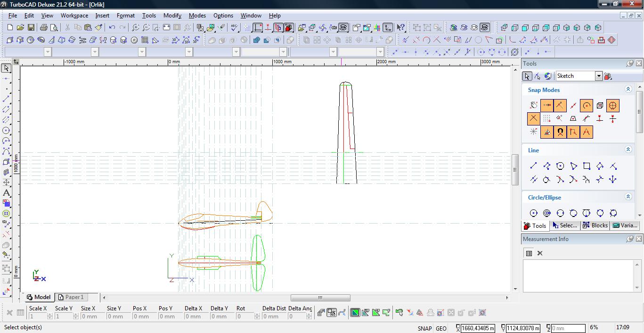Select the Text tool in the left toolbar
The height and width of the screenshot is (333, 644).
click(x=7, y=193)
